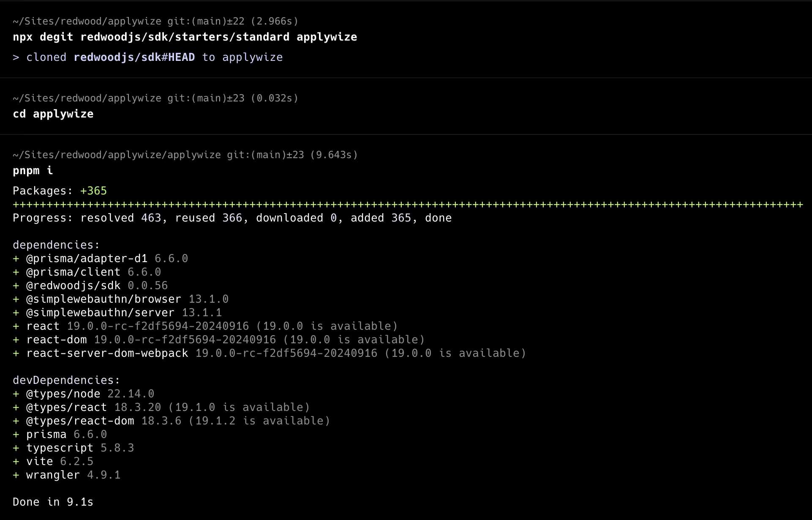Select the @prisma/client 6.6.0 entry
The image size is (812, 520).
[93, 272]
